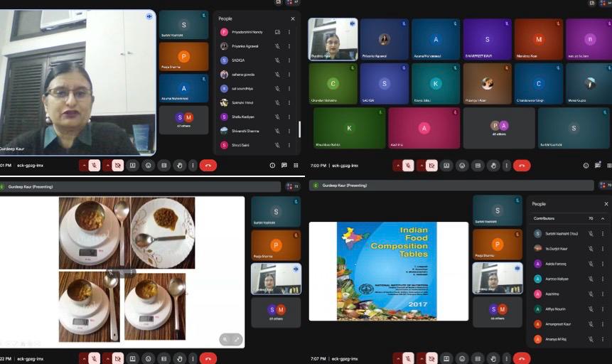Viewport: 612px width, 364px height.
Task: Click present screen icon in 7:07 PM meeting
Action: pos(446,358)
